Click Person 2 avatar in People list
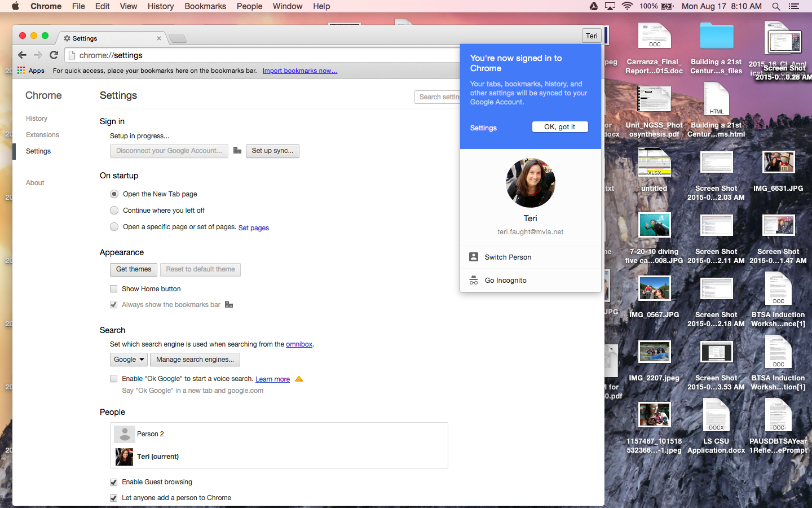 pos(124,434)
